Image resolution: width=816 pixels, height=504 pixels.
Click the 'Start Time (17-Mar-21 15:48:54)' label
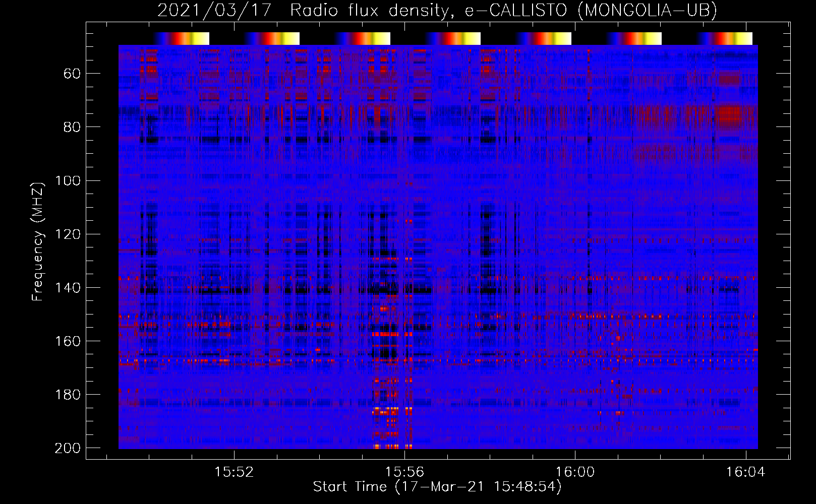coord(437,487)
